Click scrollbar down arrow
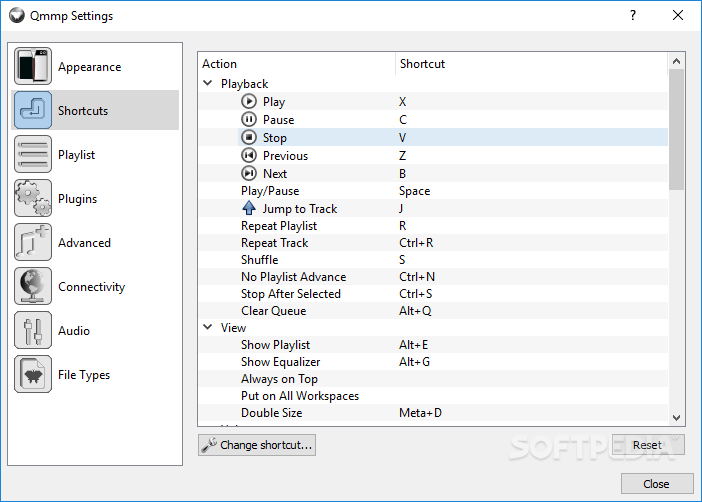The image size is (702, 502). [x=676, y=417]
